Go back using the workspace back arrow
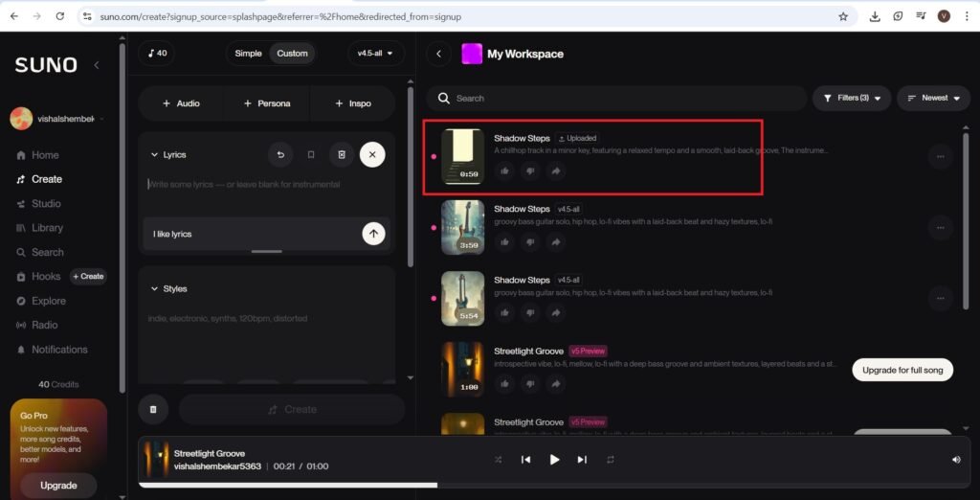Screen dimensions: 980x500 click(438, 54)
